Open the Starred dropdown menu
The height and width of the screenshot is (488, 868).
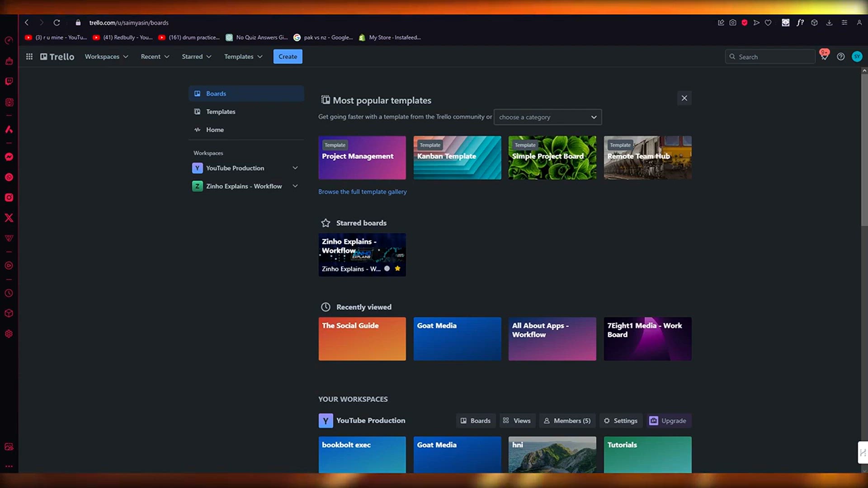coord(196,56)
